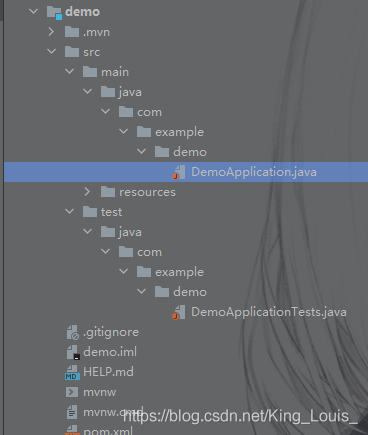
Task: Collapse the test folder chevron
Action: 70,211
